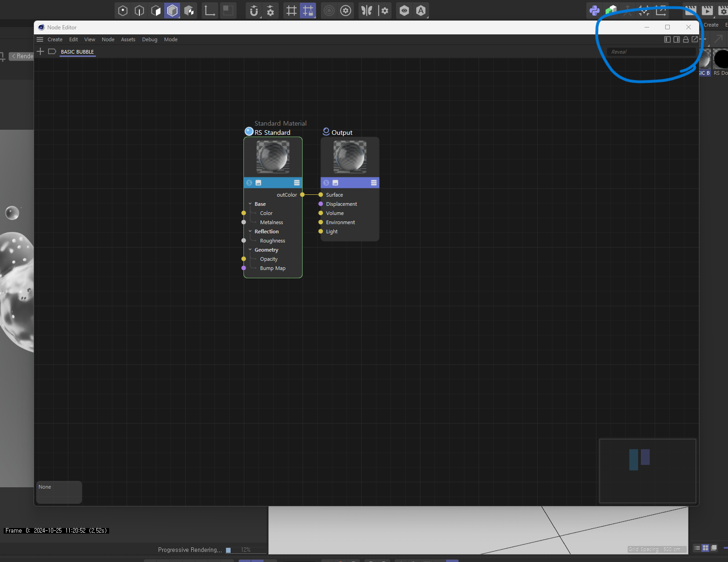Open Output node port list menu icon
Image resolution: width=728 pixels, height=562 pixels.
point(374,182)
